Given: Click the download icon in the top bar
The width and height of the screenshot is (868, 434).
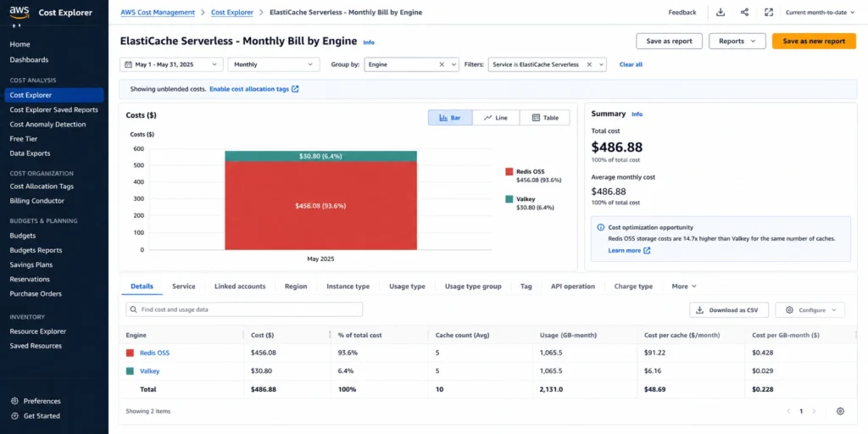Looking at the screenshot, I should [x=721, y=12].
